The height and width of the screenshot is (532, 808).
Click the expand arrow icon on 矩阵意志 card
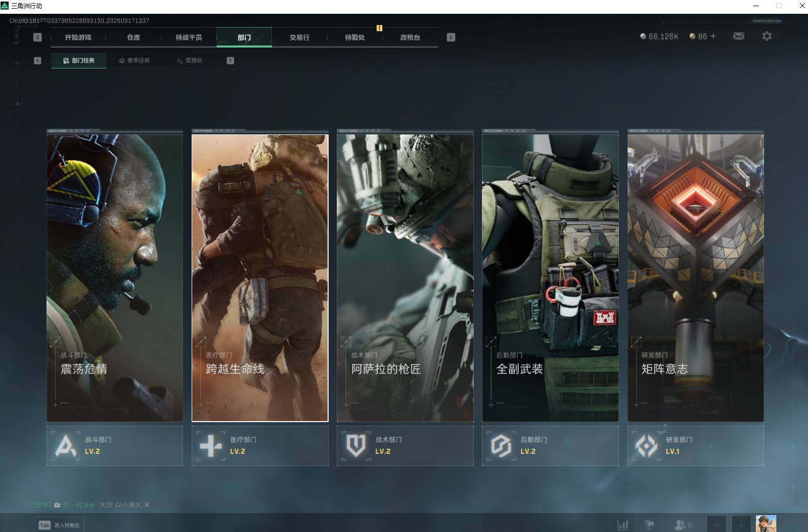(x=636, y=341)
